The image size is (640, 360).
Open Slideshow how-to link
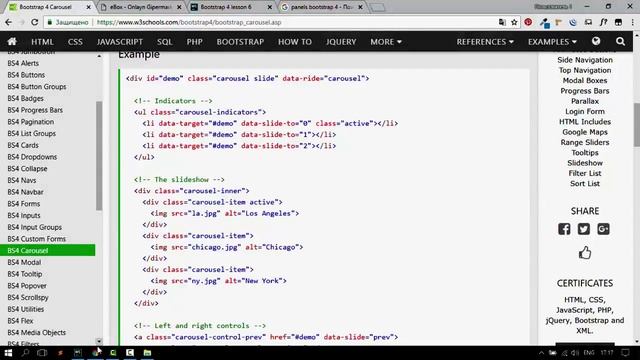(x=585, y=163)
